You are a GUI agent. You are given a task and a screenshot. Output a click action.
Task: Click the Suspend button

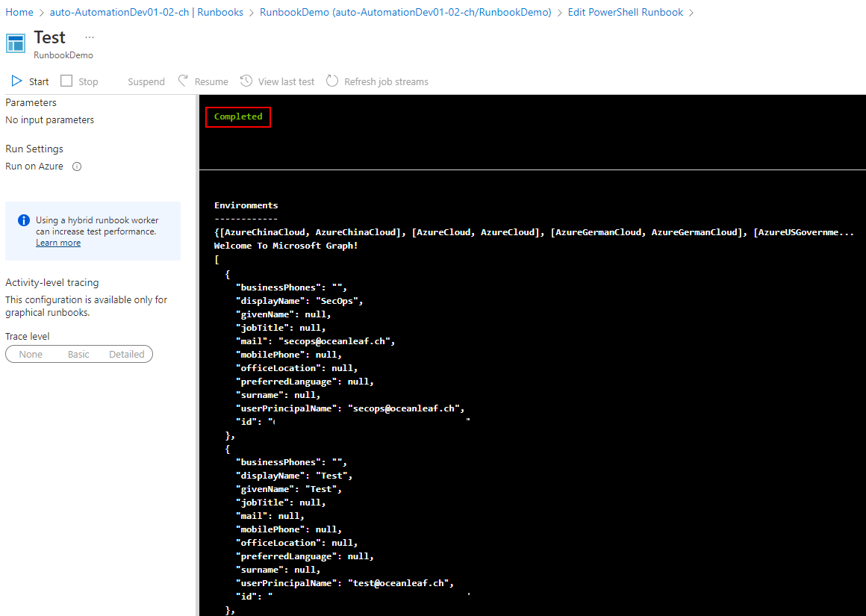coord(146,82)
